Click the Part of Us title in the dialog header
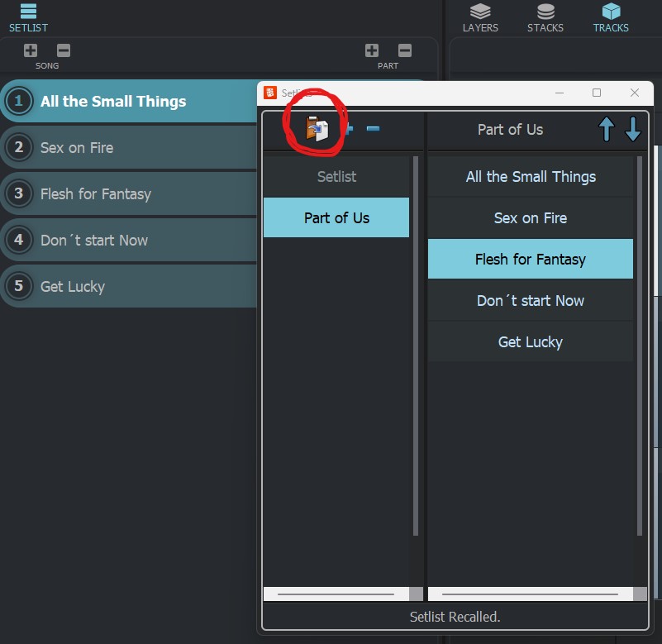The image size is (662, 644). (x=510, y=129)
